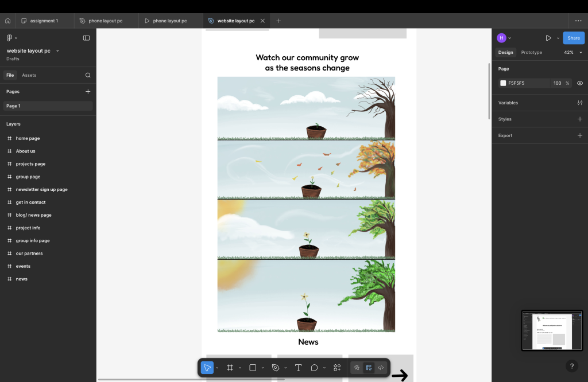Toggle page background visibility eye
The image size is (588, 382).
pyautogui.click(x=579, y=83)
